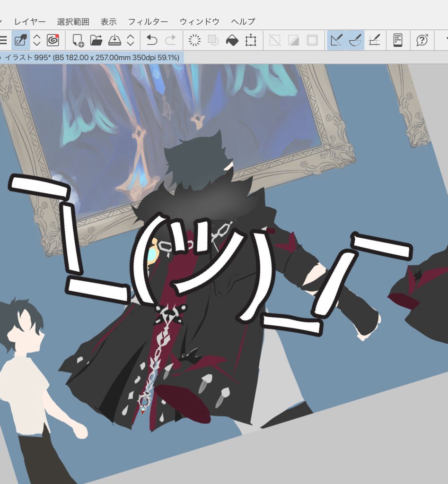This screenshot has width=448, height=484.
Task: Click the scale/rotate transform icon
Action: (251, 40)
